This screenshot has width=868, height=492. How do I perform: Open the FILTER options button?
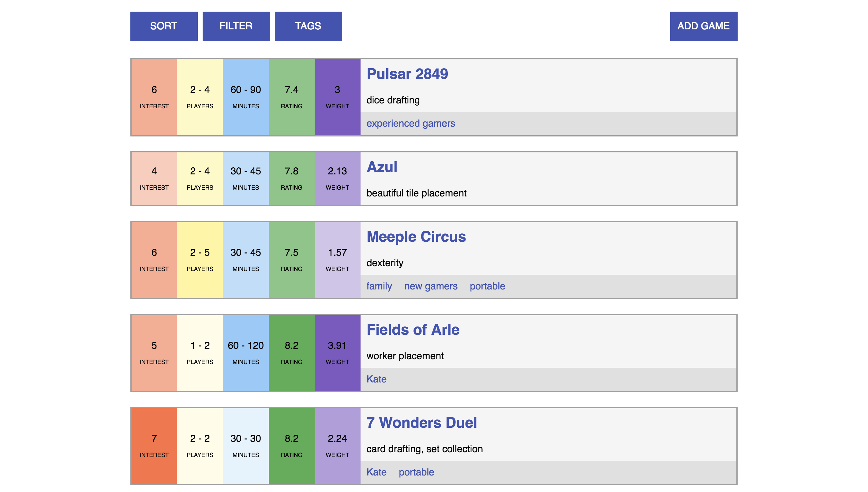pos(236,26)
